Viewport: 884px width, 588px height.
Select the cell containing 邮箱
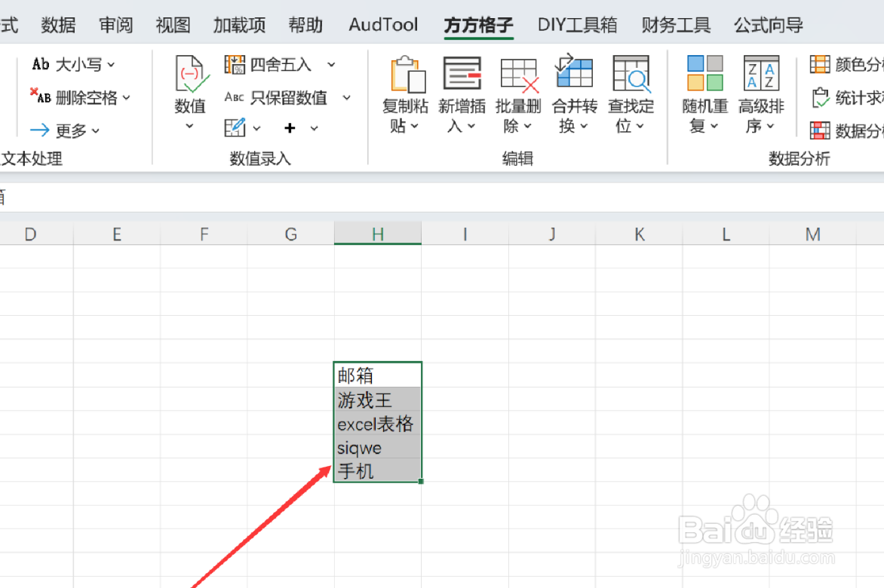pyautogui.click(x=378, y=375)
